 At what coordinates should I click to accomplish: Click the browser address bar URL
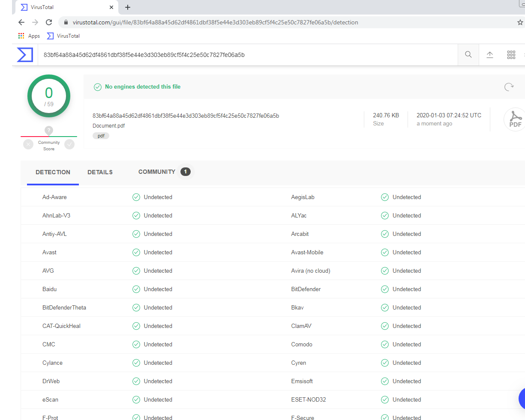click(x=216, y=22)
